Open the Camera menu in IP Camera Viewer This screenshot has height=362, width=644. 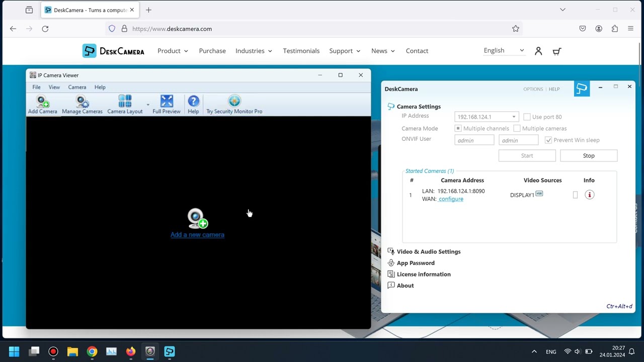click(x=77, y=87)
